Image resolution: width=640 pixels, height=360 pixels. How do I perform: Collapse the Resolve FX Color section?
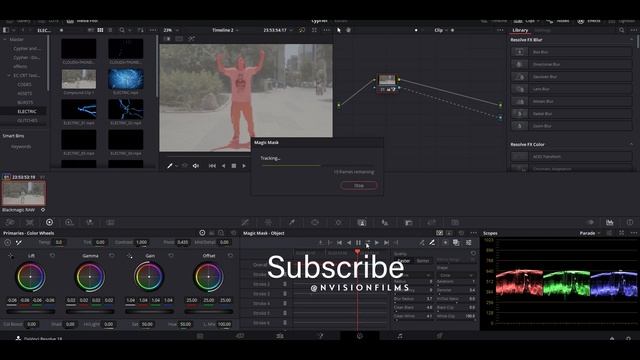click(x=631, y=144)
